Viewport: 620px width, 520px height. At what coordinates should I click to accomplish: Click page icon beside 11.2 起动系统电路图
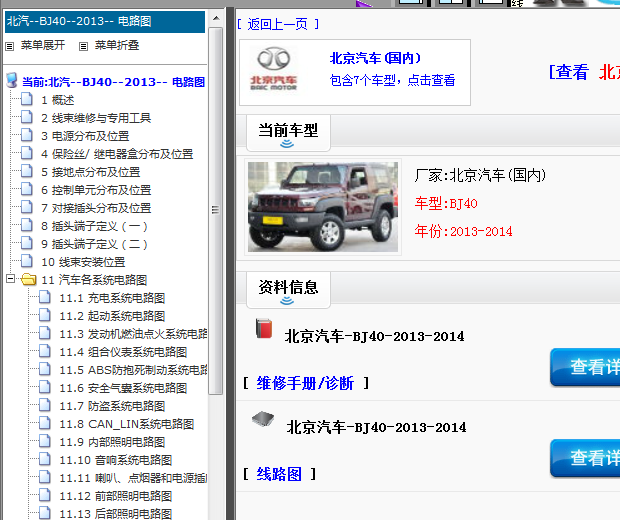[x=45, y=315]
